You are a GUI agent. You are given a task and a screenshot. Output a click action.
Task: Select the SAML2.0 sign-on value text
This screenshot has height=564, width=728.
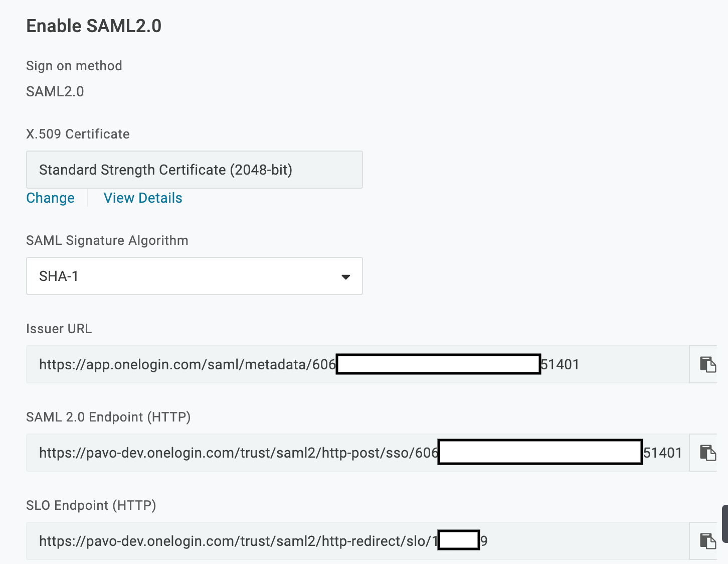point(55,92)
